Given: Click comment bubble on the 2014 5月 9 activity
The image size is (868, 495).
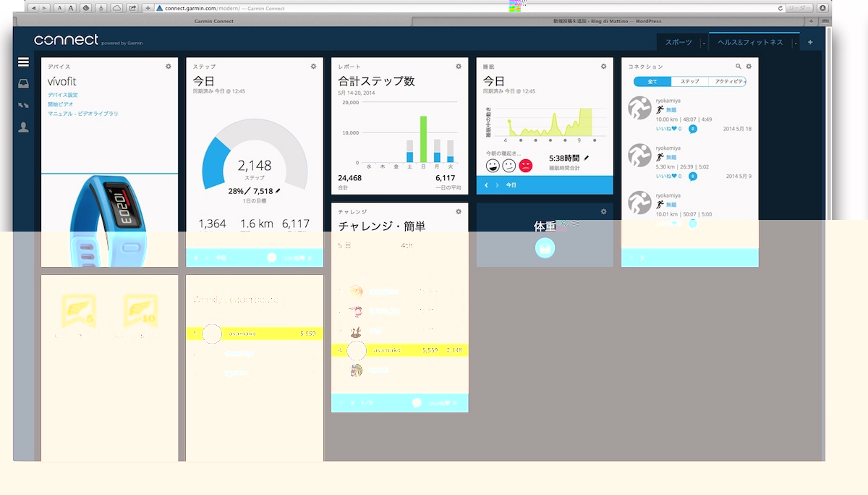Looking at the screenshot, I should point(692,176).
